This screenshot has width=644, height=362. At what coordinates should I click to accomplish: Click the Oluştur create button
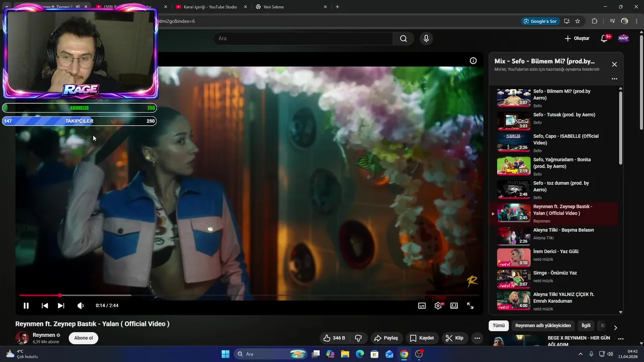click(x=577, y=39)
